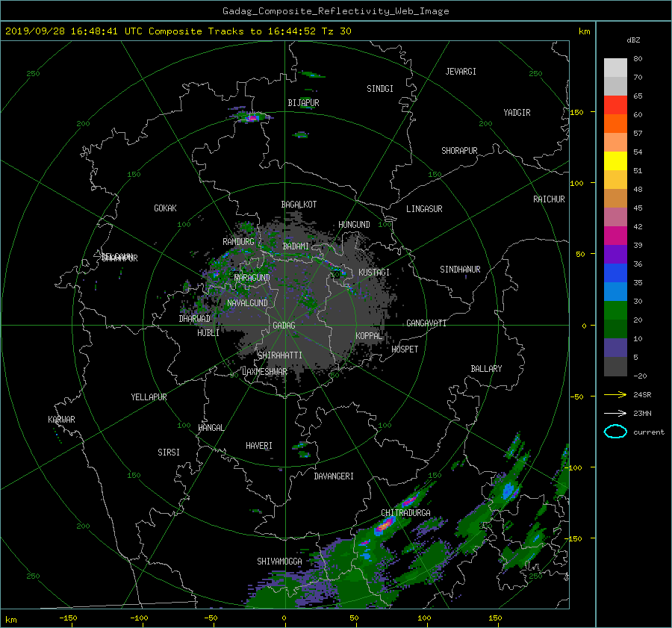Click the JEVARGI city label
Image resolution: width=672 pixels, height=628 pixels.
pyautogui.click(x=461, y=72)
